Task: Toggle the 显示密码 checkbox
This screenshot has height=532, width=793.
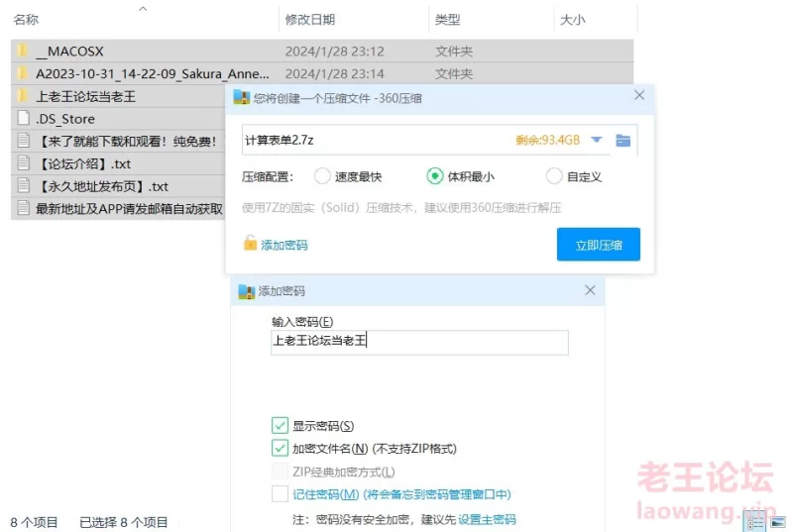Action: (x=280, y=425)
